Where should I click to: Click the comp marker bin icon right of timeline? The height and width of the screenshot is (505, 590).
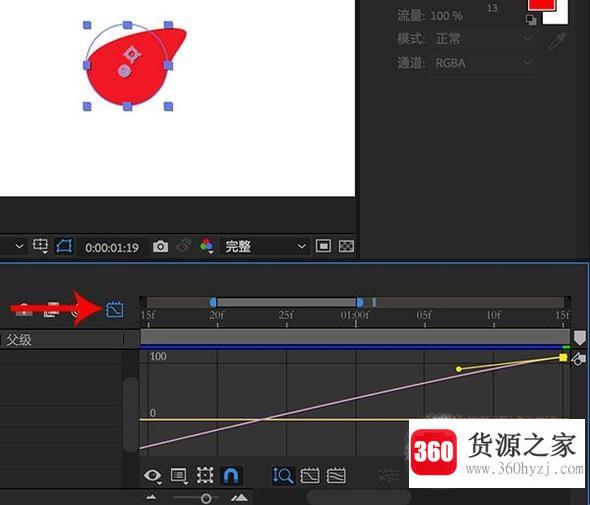[579, 338]
